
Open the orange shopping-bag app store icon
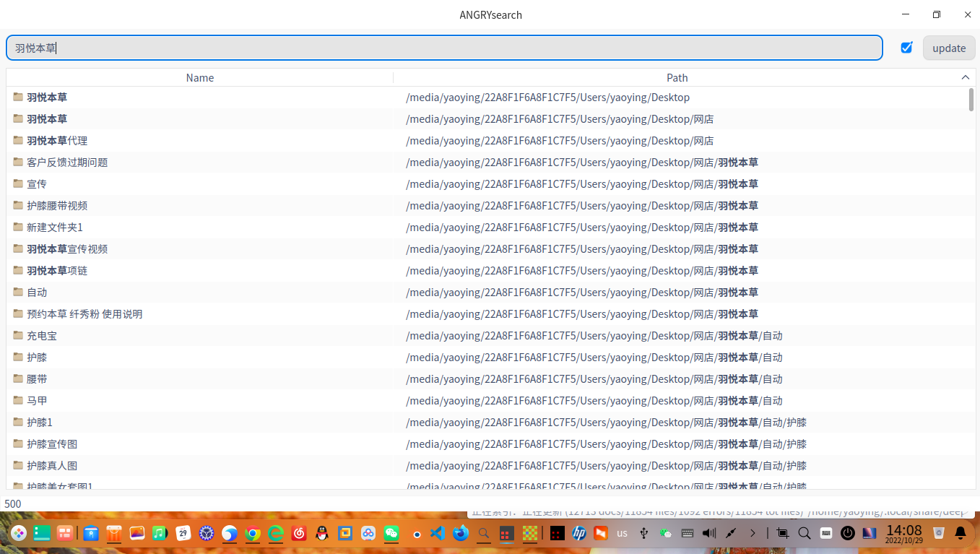pos(114,534)
